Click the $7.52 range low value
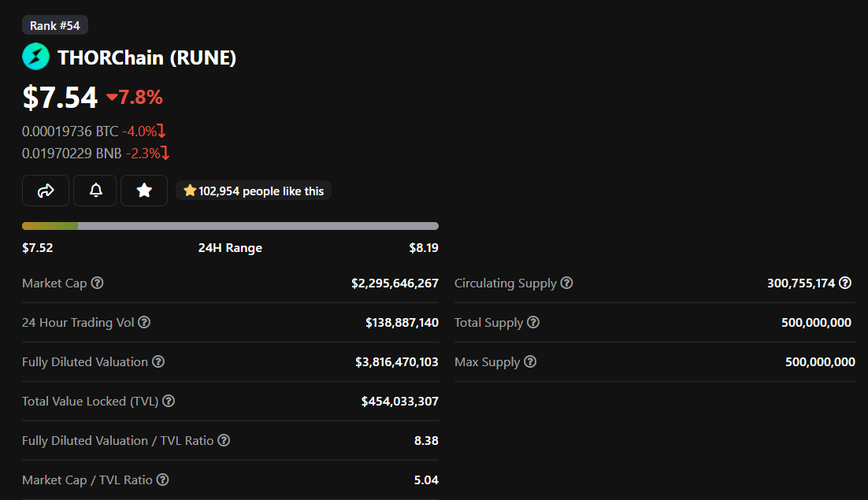 tap(38, 248)
